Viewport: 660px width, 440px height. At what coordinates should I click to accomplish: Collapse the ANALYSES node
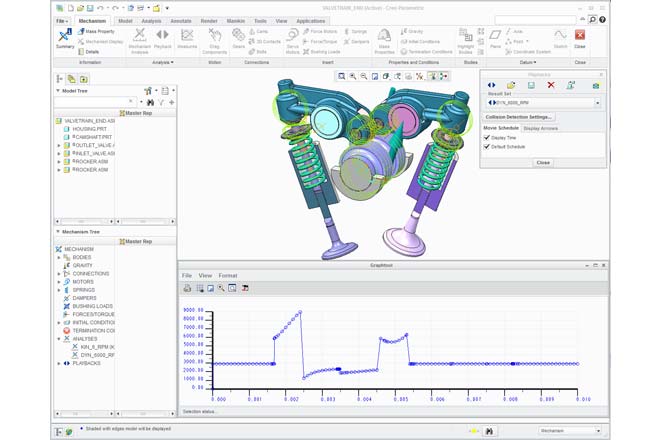59,339
